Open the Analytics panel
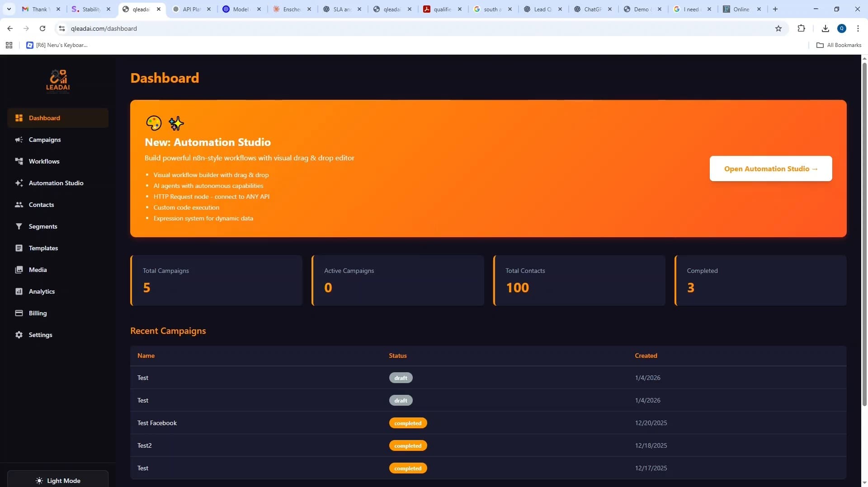 click(x=41, y=291)
